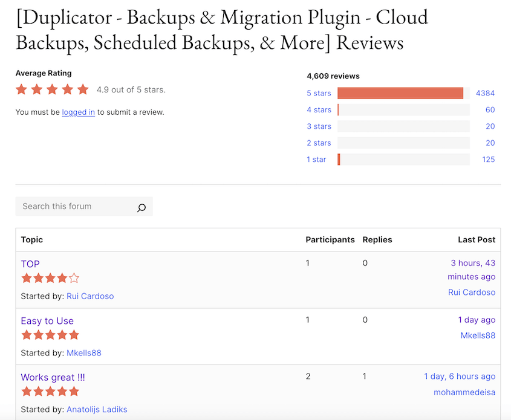
Task: Click the 4.9 out of 5 stars text
Action: [131, 90]
